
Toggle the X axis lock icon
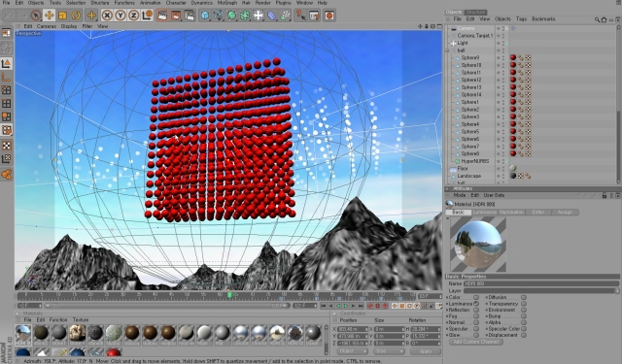pos(106,16)
